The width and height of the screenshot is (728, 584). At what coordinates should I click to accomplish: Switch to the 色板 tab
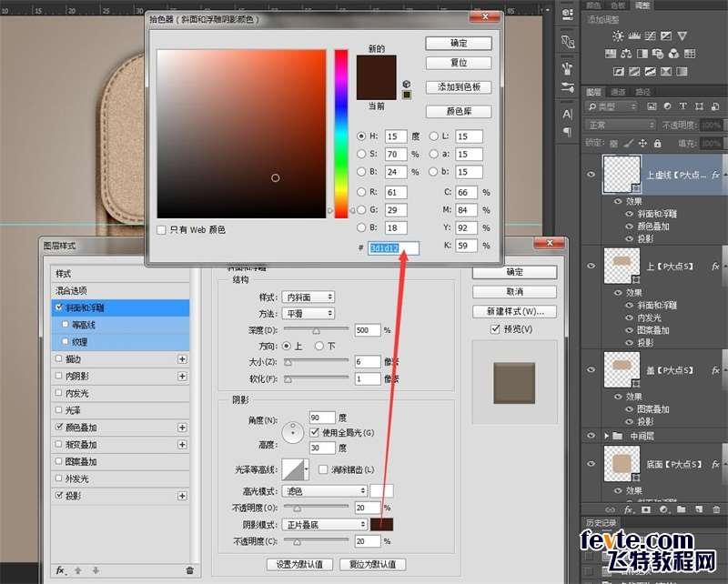(x=618, y=5)
